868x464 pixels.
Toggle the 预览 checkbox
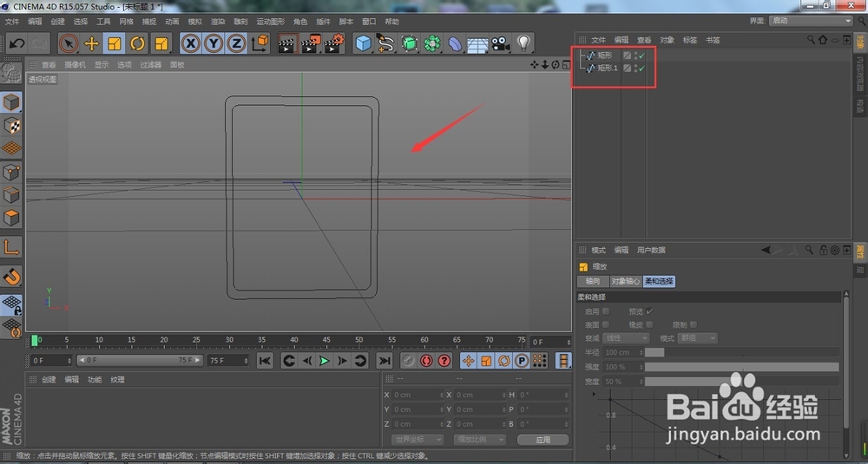pyautogui.click(x=649, y=311)
